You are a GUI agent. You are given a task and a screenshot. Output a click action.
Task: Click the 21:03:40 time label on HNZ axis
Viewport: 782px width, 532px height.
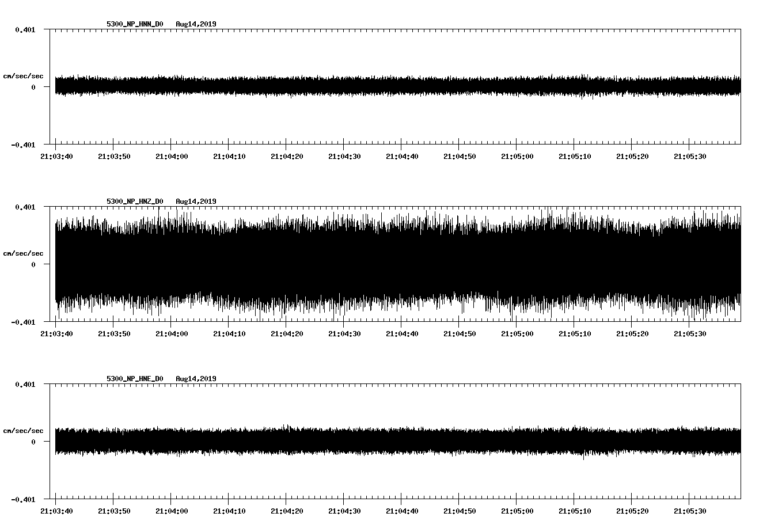pyautogui.click(x=56, y=334)
